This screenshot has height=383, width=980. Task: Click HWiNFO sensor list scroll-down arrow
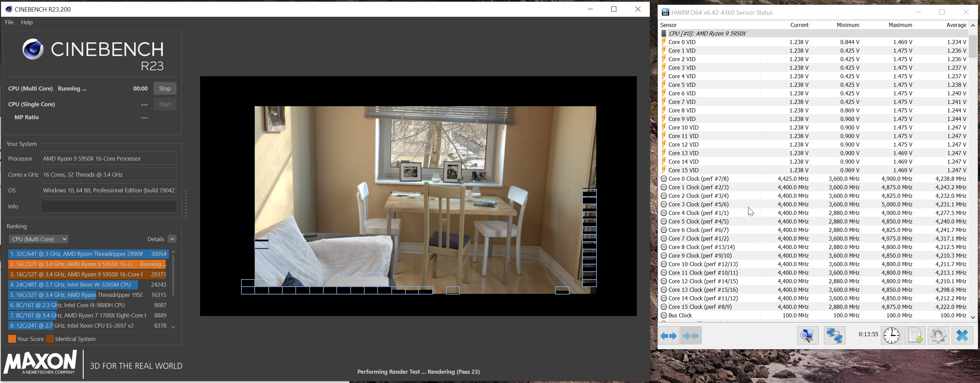(x=973, y=317)
